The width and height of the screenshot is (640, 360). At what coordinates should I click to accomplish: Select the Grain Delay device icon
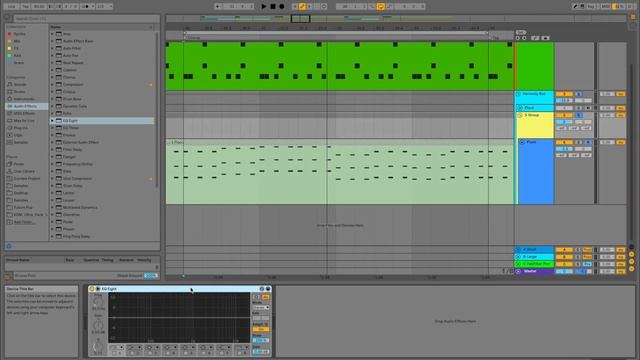[x=59, y=186]
